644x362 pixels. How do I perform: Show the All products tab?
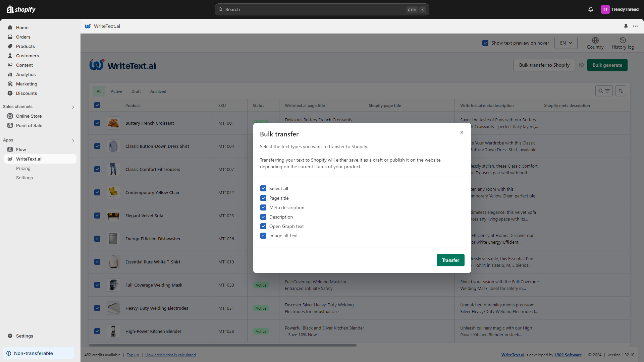click(x=99, y=91)
